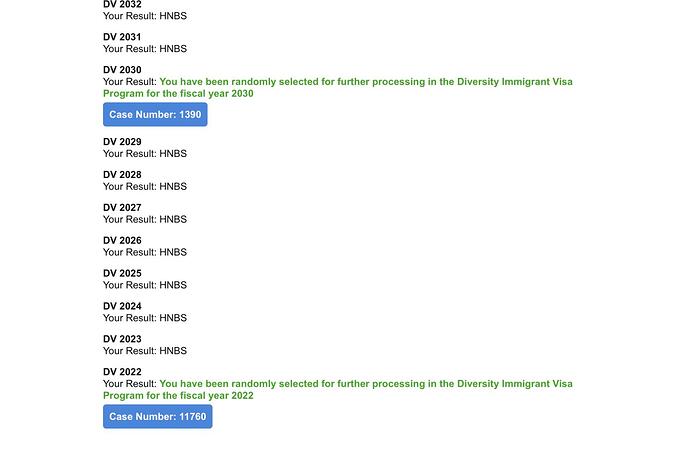This screenshot has height=454, width=690.
Task: Click the DV 2023 heading
Action: pos(122,339)
